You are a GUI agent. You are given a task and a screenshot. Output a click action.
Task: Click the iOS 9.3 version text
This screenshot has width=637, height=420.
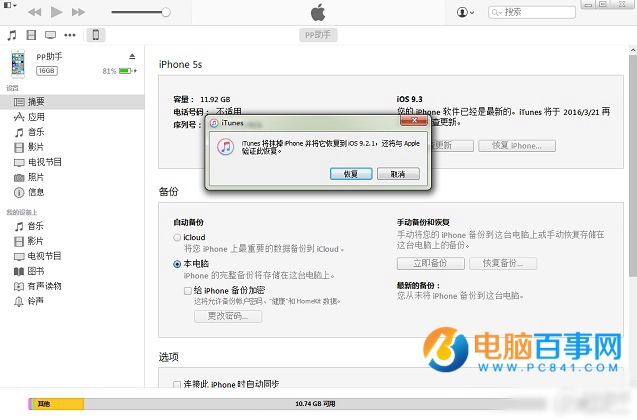tap(410, 99)
